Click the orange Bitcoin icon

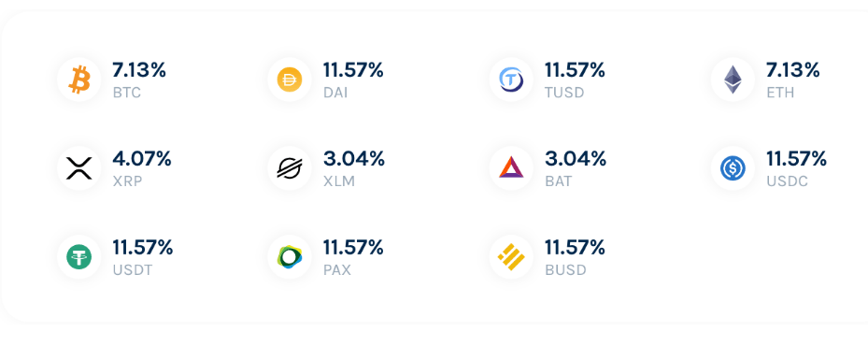point(79,80)
